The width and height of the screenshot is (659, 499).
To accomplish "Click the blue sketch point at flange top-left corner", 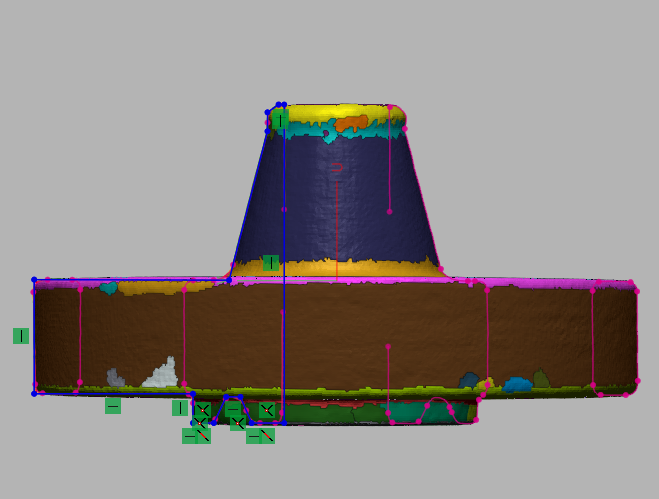I will coord(34,280).
